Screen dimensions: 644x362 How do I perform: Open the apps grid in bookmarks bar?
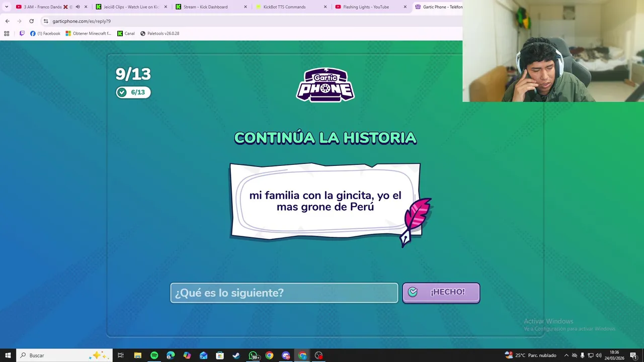point(7,34)
